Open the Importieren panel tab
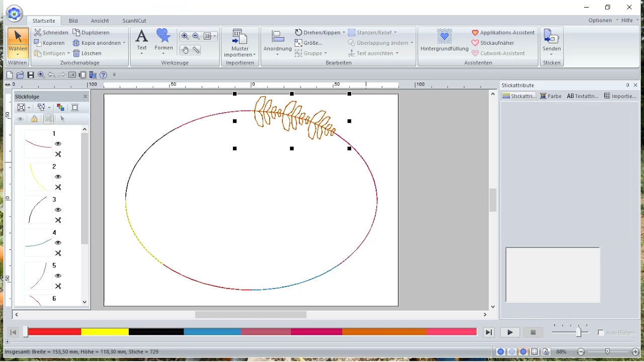 pos(620,96)
